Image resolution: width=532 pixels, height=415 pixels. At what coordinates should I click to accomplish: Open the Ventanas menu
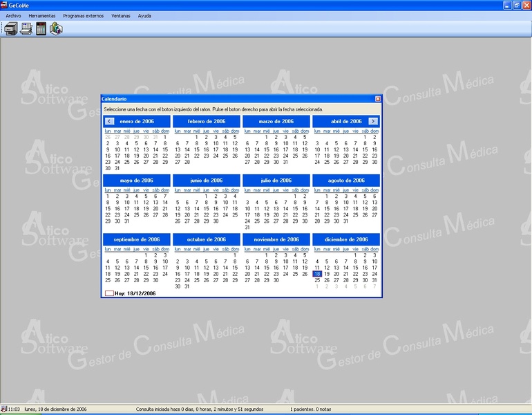[121, 16]
